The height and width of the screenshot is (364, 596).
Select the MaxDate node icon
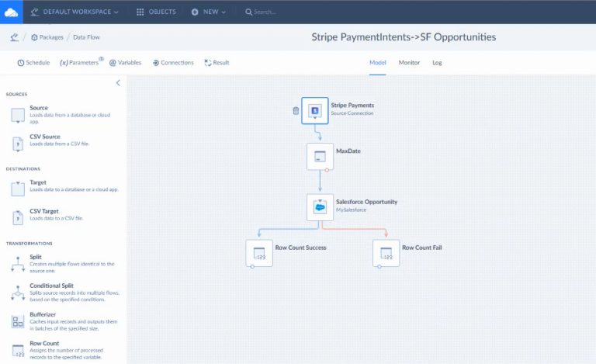tap(320, 157)
